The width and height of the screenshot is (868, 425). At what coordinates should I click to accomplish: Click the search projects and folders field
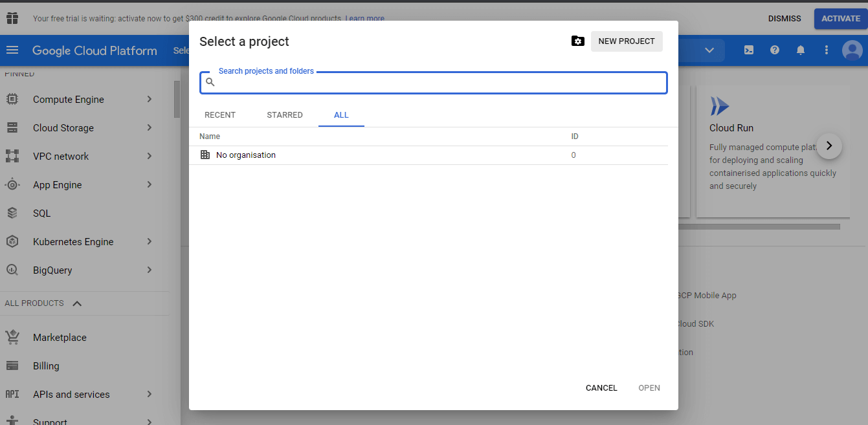pyautogui.click(x=433, y=82)
